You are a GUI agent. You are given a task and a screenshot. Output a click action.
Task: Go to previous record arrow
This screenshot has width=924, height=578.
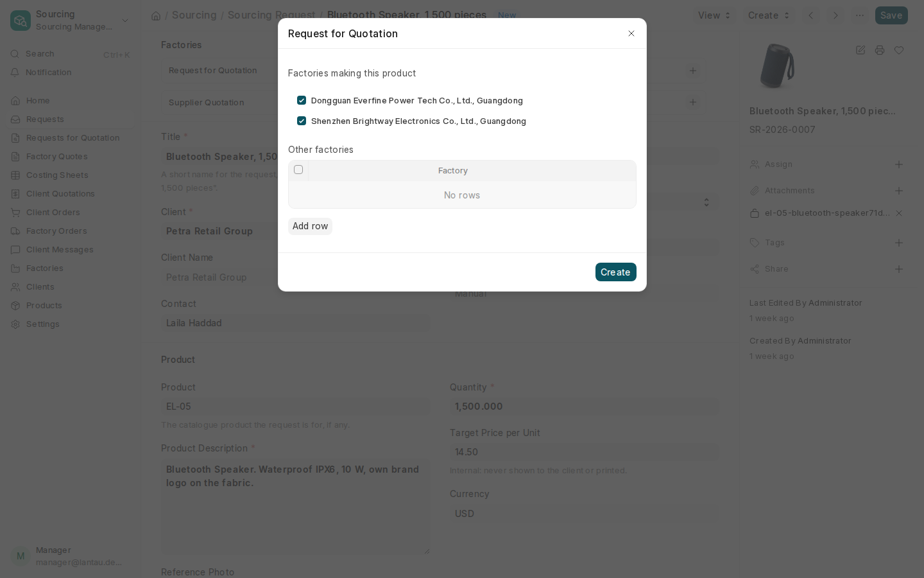(811, 15)
